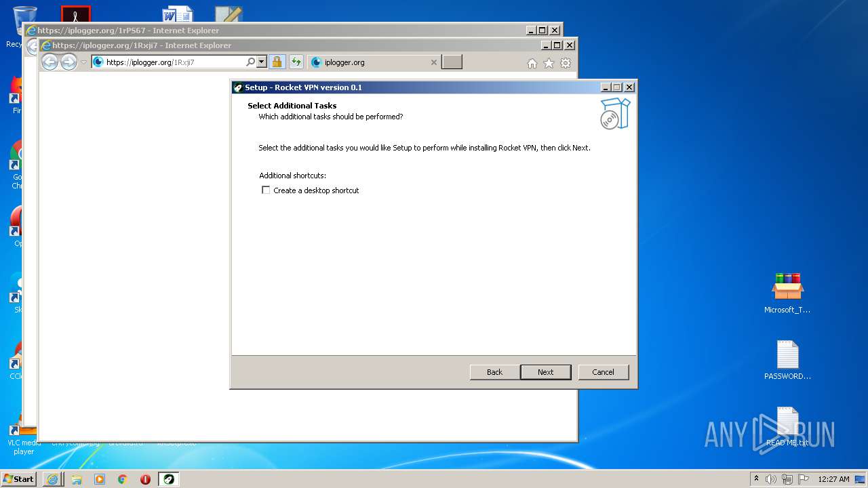Open the security lock report icon
Viewport: 868px width, 488px height.
pyautogui.click(x=277, y=62)
